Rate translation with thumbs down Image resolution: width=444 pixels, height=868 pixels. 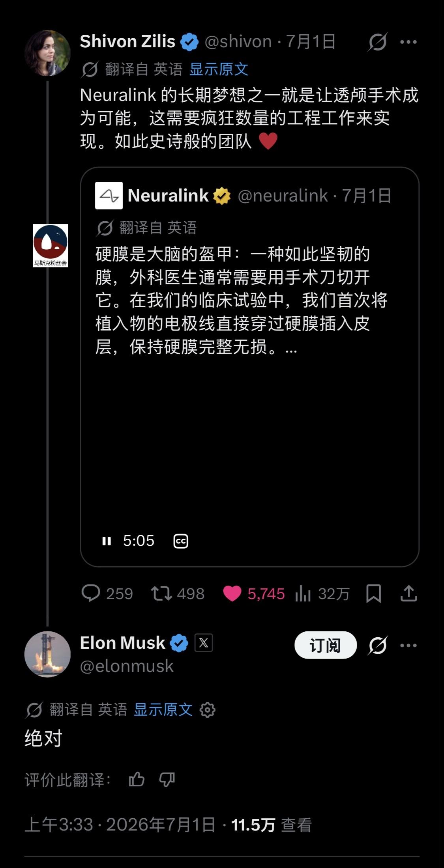tap(167, 779)
